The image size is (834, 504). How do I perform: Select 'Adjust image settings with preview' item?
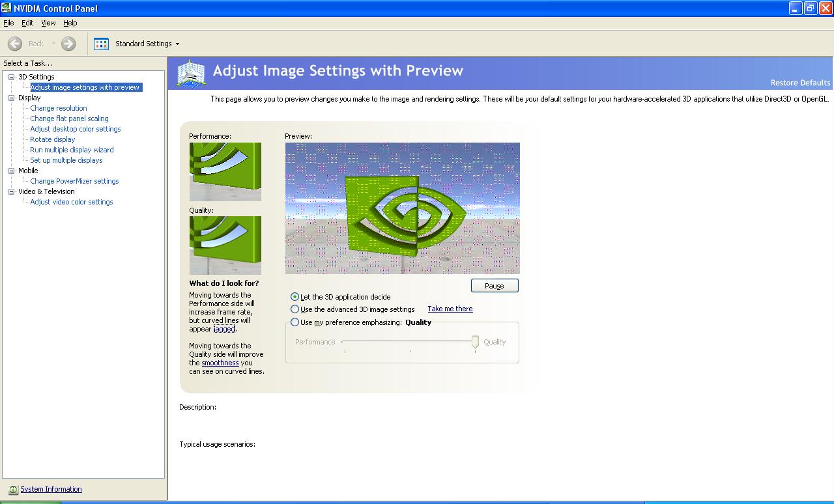[x=85, y=87]
